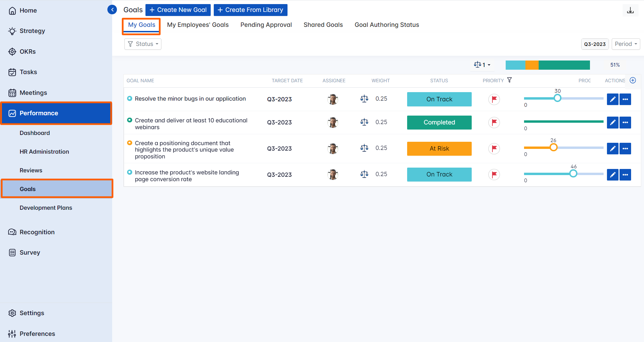Image resolution: width=644 pixels, height=342 pixels.
Task: Toggle the Completed status on the webinars goal
Action: 439,122
